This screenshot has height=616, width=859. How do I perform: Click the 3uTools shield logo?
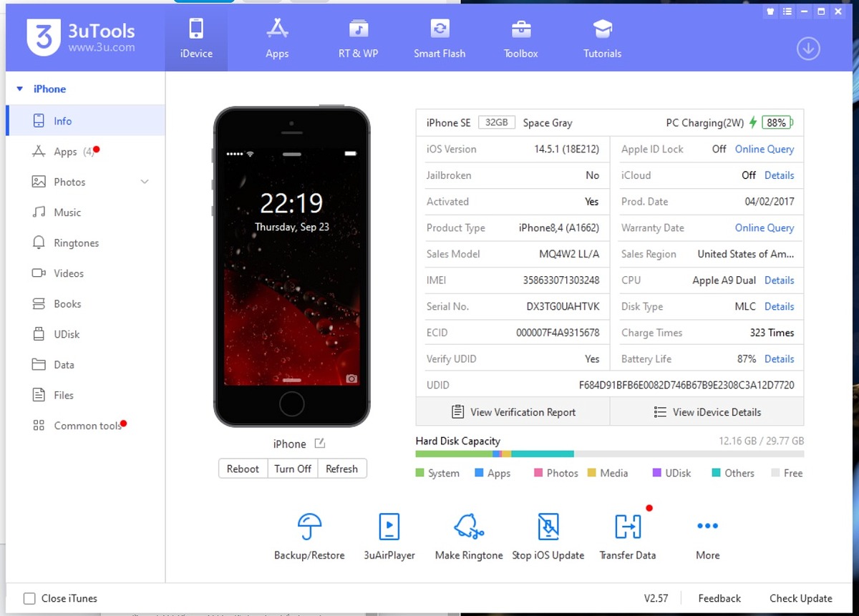point(44,37)
